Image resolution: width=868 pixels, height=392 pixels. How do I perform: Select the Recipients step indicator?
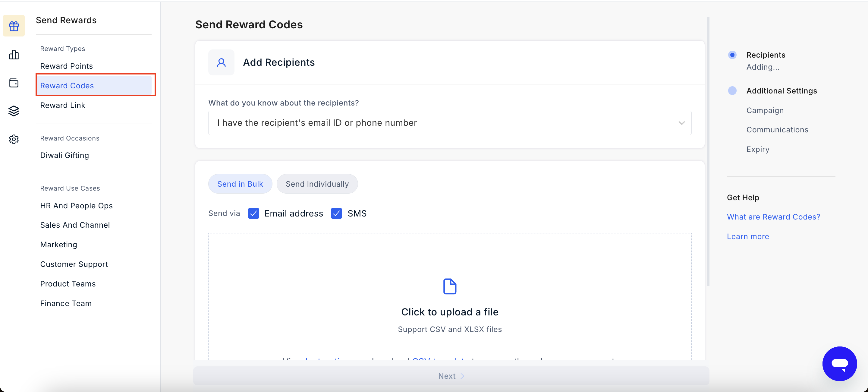[732, 55]
